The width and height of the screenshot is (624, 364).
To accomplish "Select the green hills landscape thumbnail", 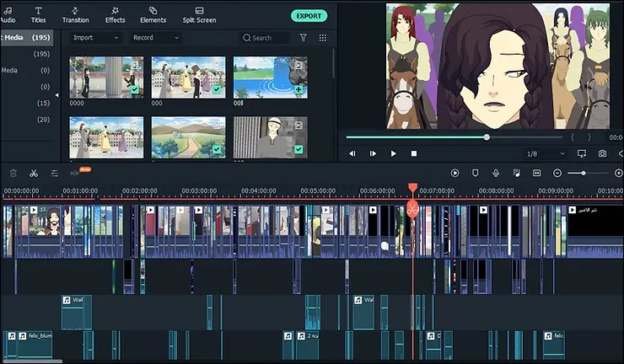I will click(188, 137).
